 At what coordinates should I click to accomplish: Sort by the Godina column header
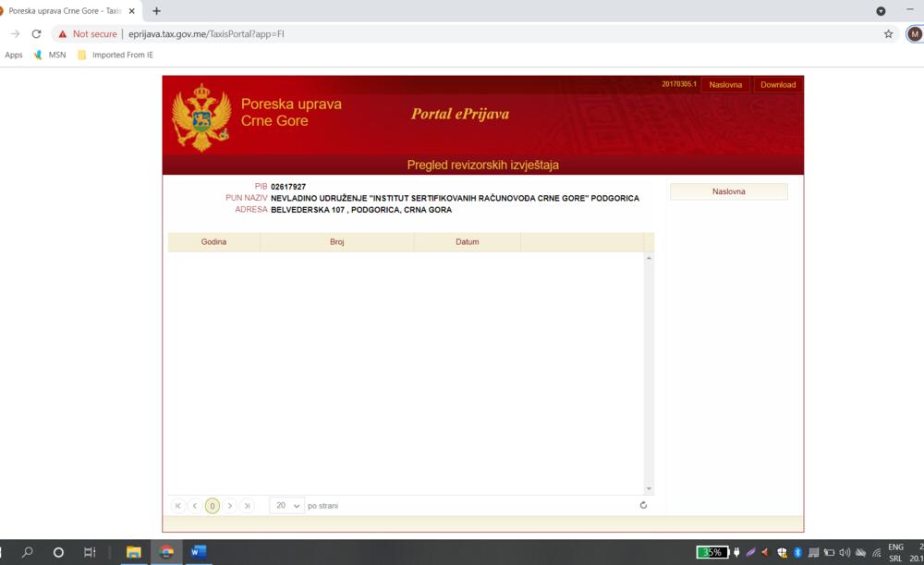pos(213,241)
